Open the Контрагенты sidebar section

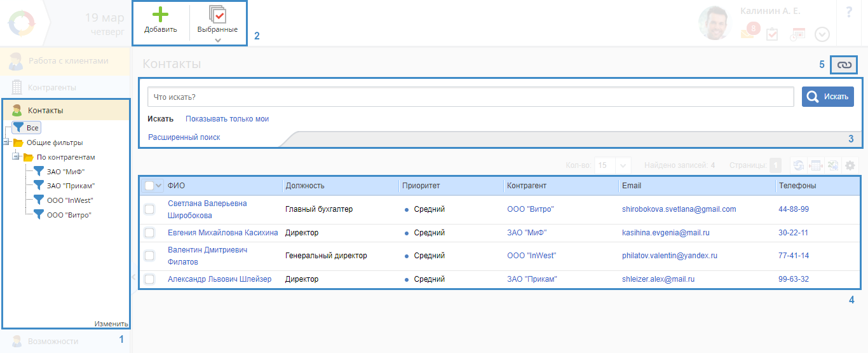pyautogui.click(x=52, y=87)
